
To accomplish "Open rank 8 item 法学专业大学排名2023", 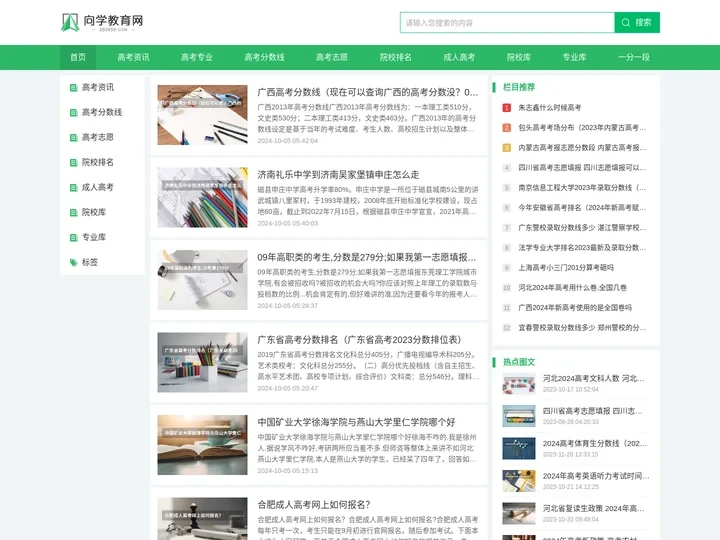I will click(582, 248).
